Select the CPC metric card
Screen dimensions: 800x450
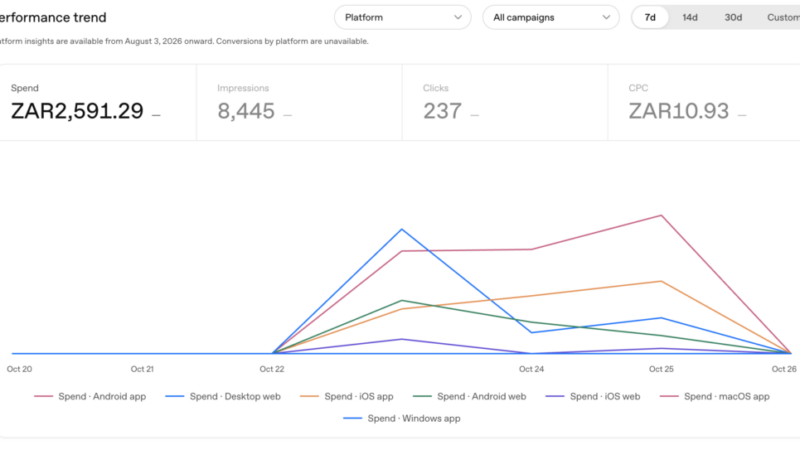click(704, 103)
